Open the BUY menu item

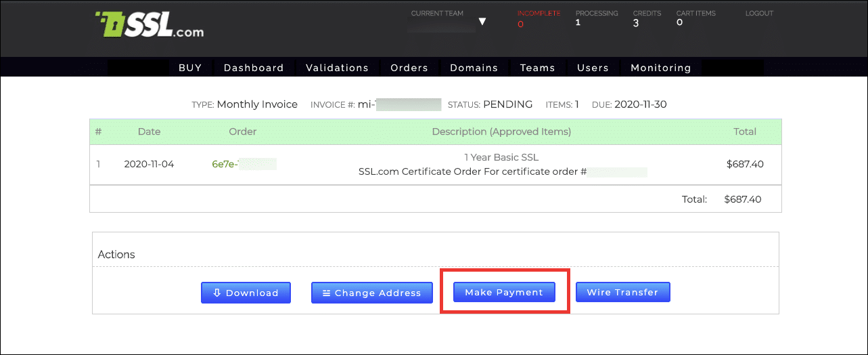point(191,68)
